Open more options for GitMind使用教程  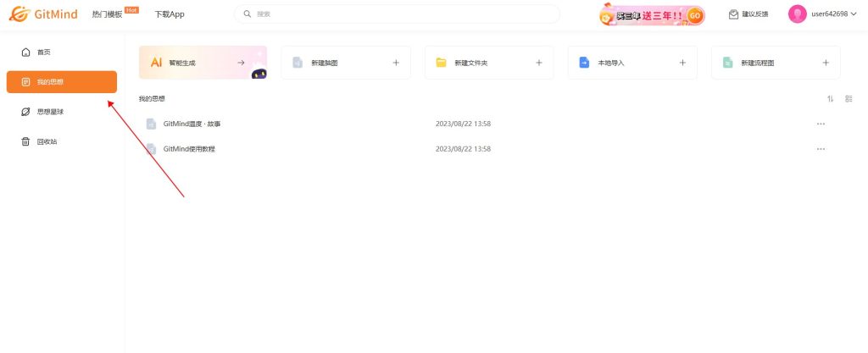coord(821,149)
